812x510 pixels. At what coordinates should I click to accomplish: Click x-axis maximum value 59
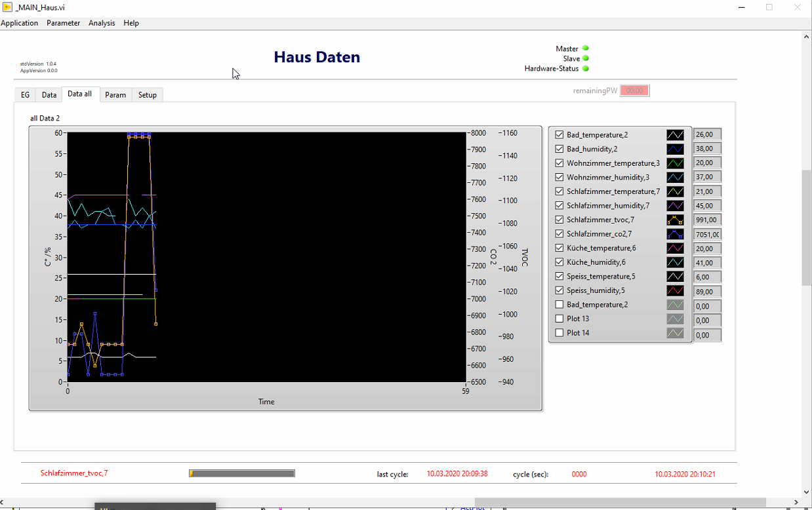pos(465,391)
